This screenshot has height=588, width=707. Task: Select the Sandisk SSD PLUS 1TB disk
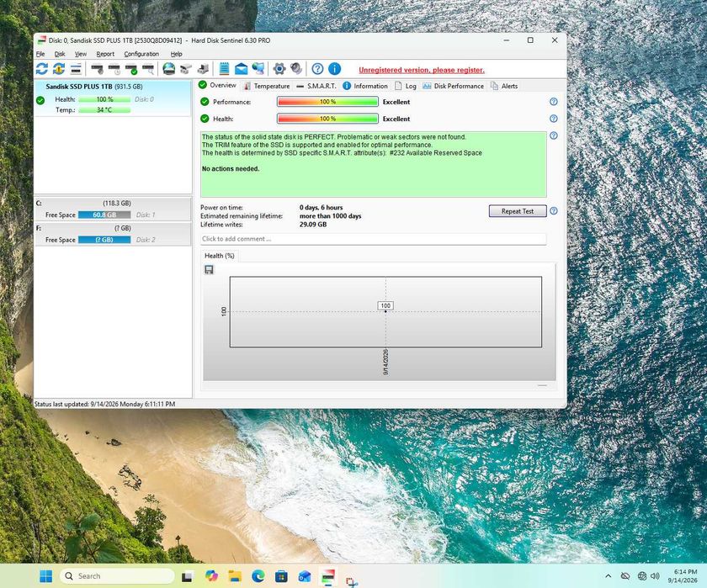[x=113, y=98]
